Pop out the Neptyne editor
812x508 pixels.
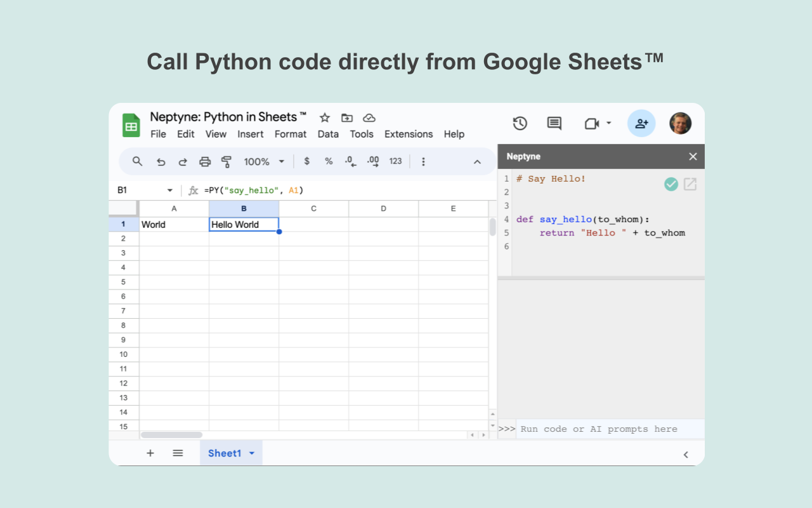(x=690, y=184)
